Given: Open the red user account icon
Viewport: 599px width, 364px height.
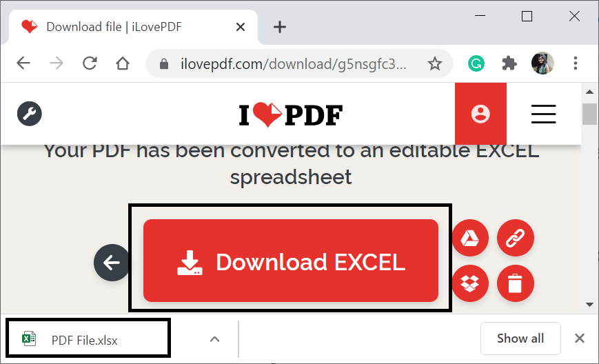Looking at the screenshot, I should pyautogui.click(x=480, y=114).
